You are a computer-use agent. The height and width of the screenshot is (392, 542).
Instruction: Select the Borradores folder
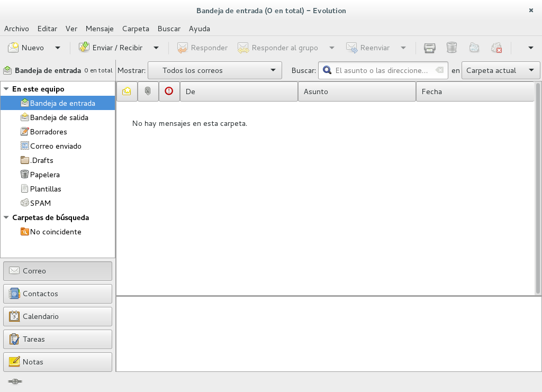coord(58,132)
